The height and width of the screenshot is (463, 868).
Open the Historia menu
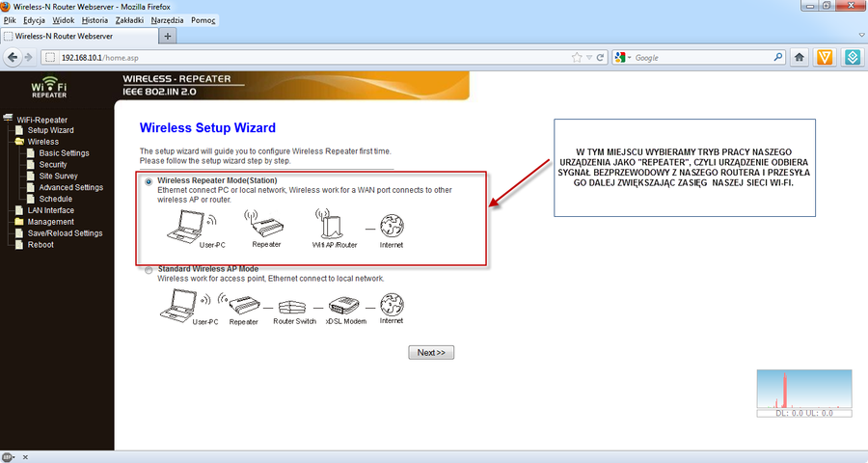click(95, 20)
